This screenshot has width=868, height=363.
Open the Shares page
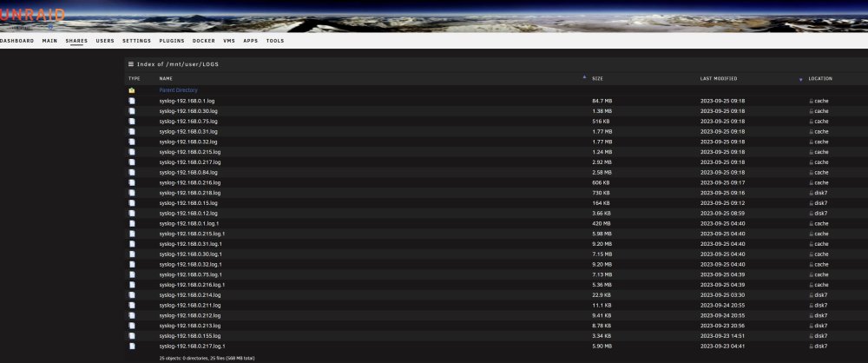pyautogui.click(x=76, y=41)
